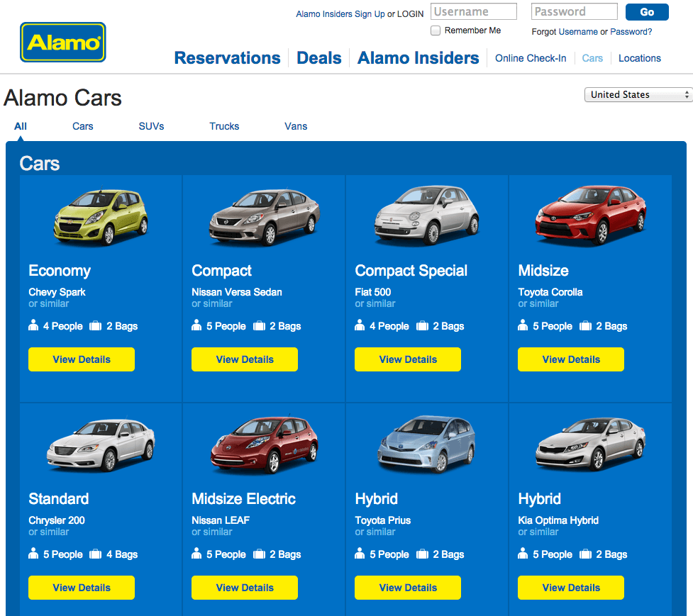
Task: Click the red Toyota Corolla image
Action: tap(590, 215)
